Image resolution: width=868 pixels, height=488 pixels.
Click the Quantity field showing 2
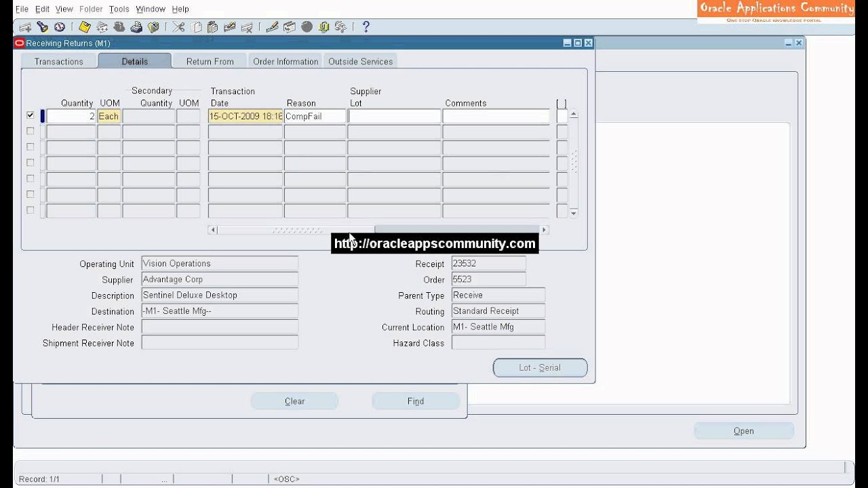point(71,116)
